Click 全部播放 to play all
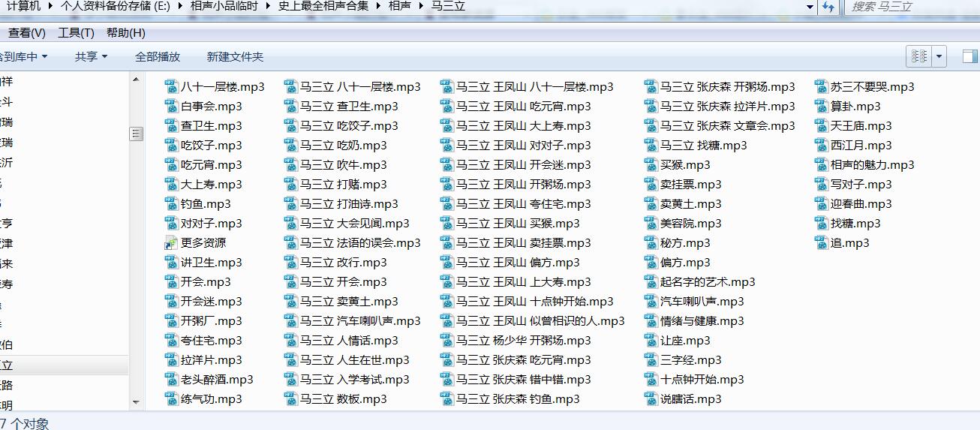 click(x=158, y=56)
